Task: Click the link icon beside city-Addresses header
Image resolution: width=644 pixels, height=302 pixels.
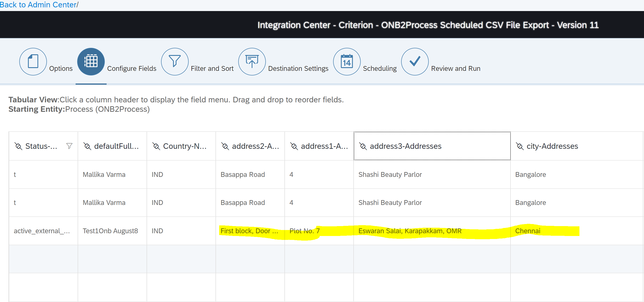Action: pyautogui.click(x=520, y=146)
